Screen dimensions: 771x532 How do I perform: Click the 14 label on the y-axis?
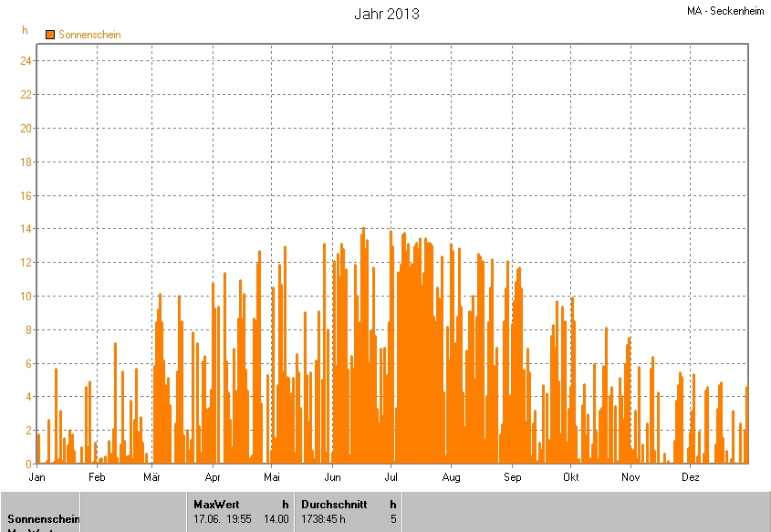click(26, 229)
